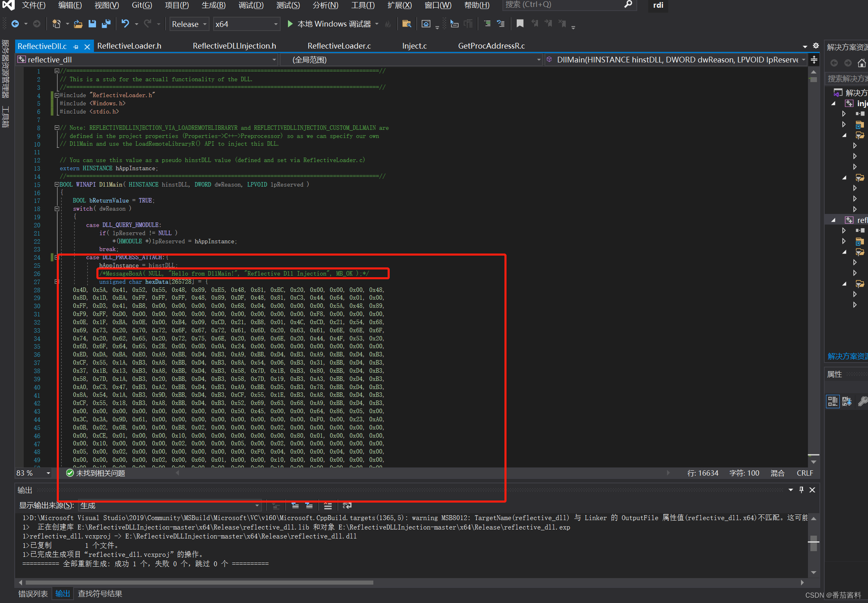Click the Open File folder icon
The height and width of the screenshot is (603, 868).
pyautogui.click(x=78, y=24)
